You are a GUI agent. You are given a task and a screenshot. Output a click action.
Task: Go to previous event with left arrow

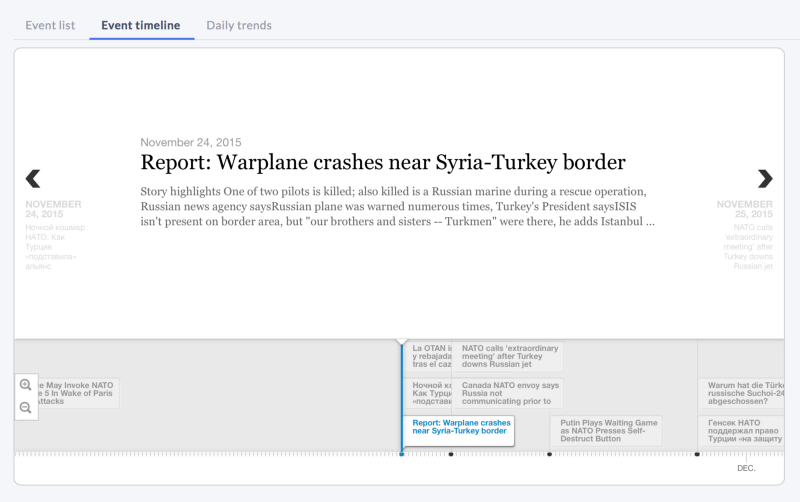(33, 179)
